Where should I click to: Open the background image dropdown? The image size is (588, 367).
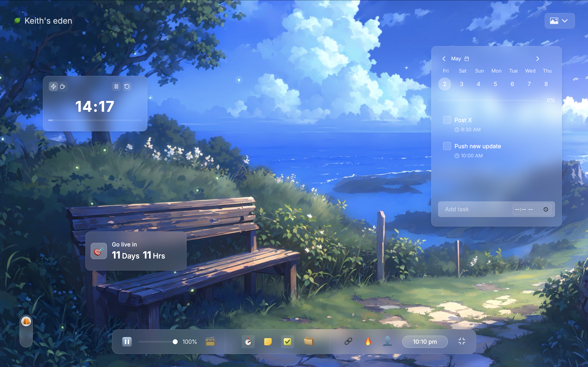click(559, 21)
